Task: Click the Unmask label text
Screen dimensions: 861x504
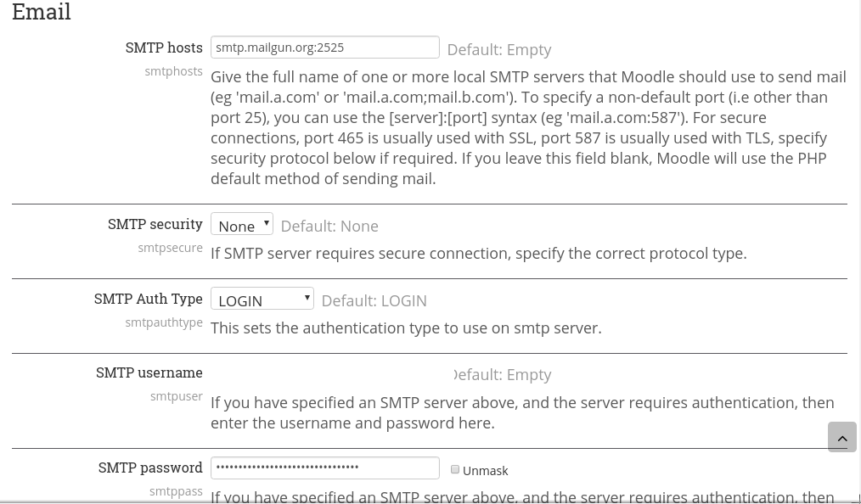Action: pyautogui.click(x=485, y=471)
